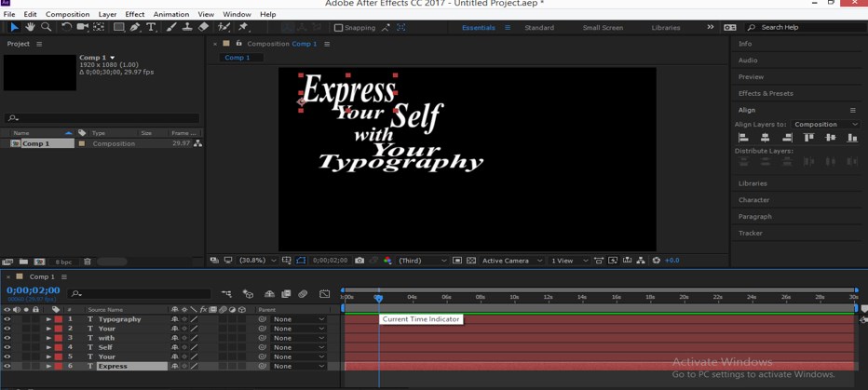Delete selected project item with trash icon
Image resolution: width=868 pixels, height=390 pixels.
click(x=87, y=262)
